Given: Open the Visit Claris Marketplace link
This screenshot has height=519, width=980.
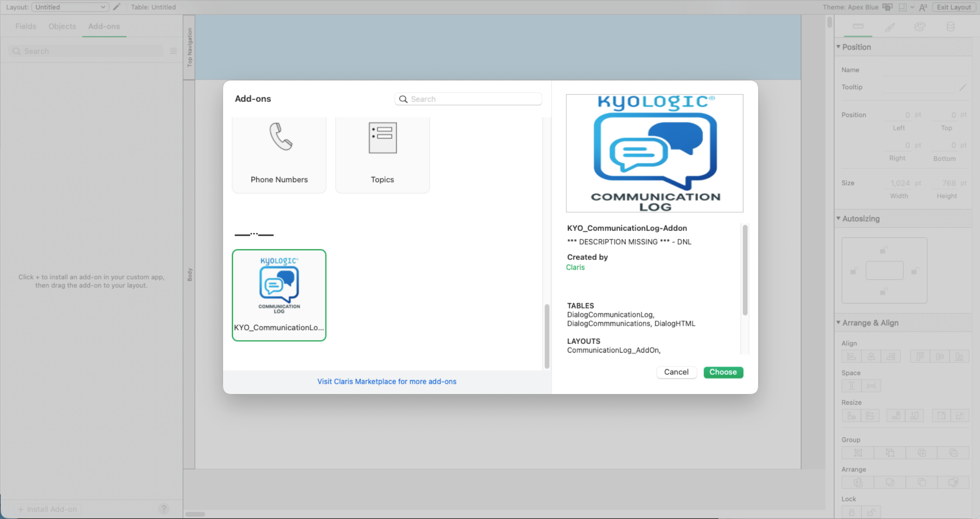Looking at the screenshot, I should coord(387,381).
